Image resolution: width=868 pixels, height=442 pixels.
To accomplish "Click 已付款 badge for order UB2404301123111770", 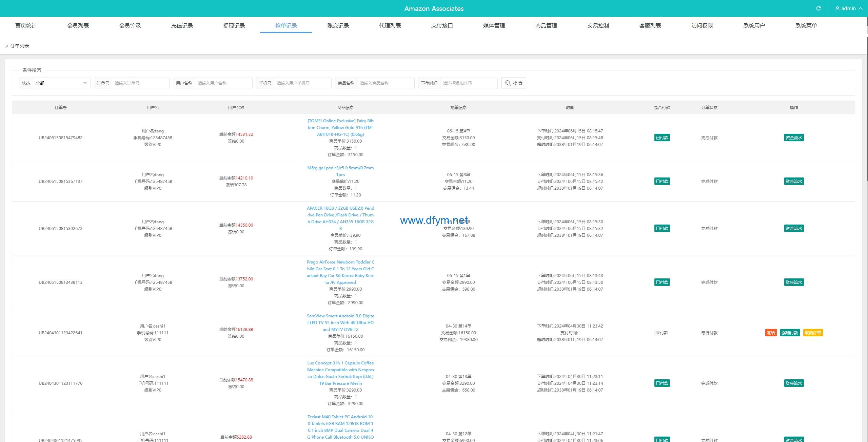I will [662, 383].
